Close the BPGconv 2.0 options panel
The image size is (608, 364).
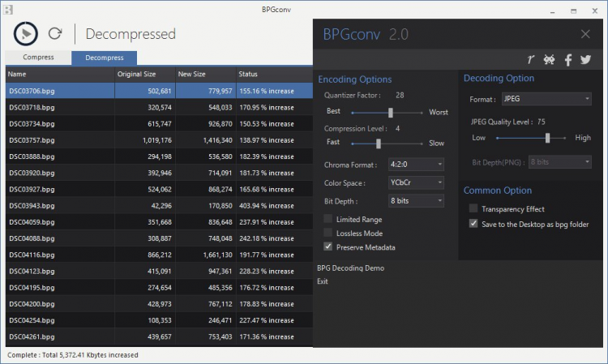click(x=585, y=34)
